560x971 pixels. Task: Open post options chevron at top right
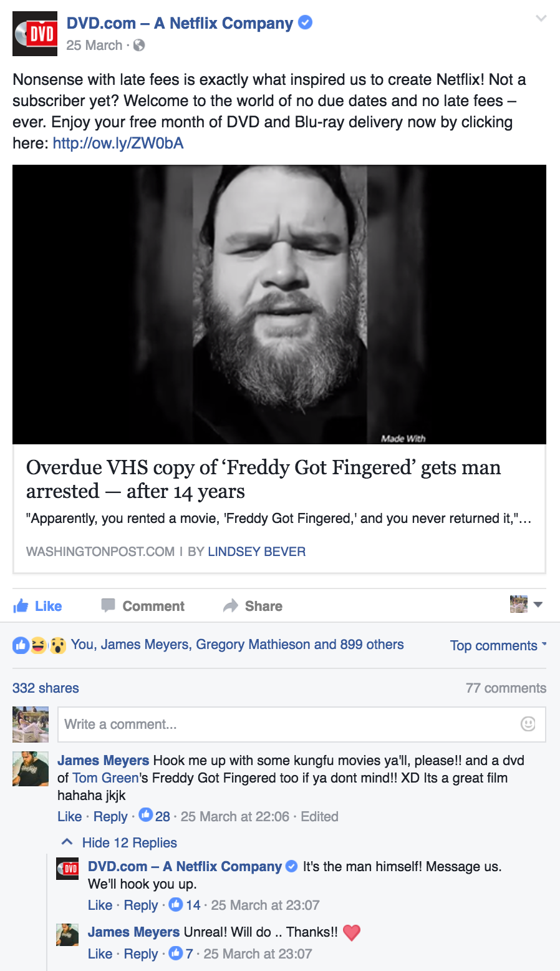click(541, 18)
